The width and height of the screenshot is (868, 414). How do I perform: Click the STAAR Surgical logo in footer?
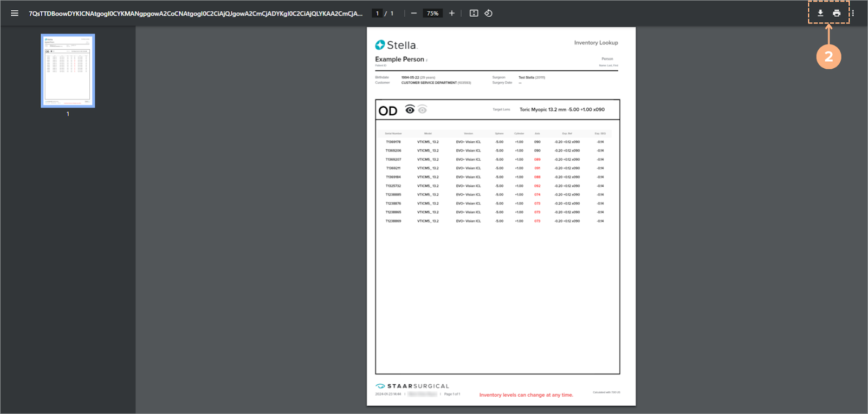click(412, 386)
